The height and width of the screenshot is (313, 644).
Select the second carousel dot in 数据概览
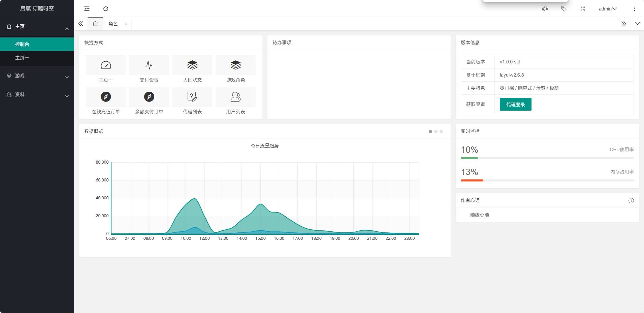pyautogui.click(x=436, y=132)
